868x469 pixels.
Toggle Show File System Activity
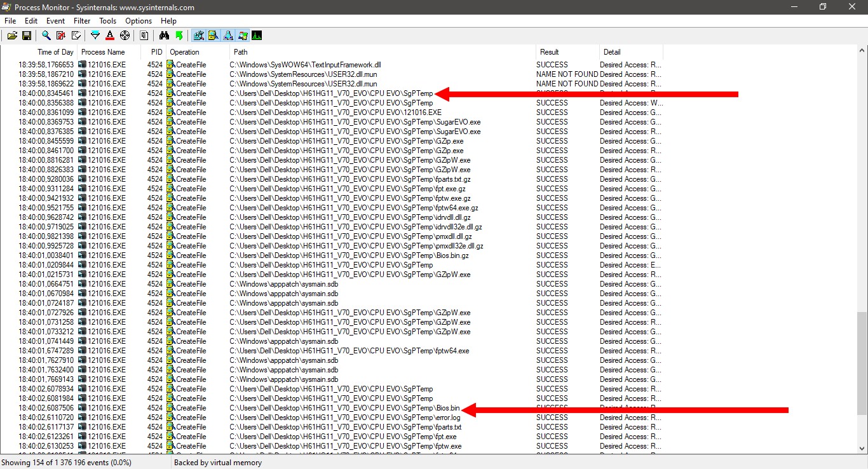(213, 36)
